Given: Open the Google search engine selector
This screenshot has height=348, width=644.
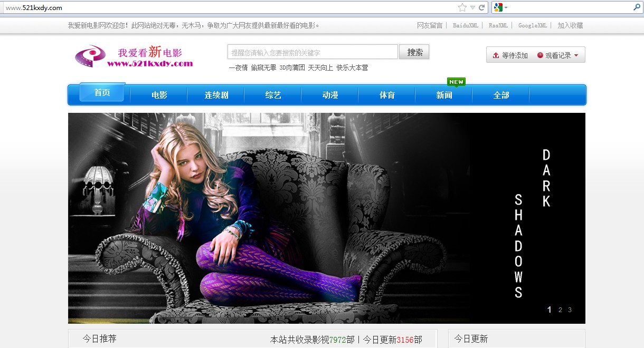Looking at the screenshot, I should (500, 7).
